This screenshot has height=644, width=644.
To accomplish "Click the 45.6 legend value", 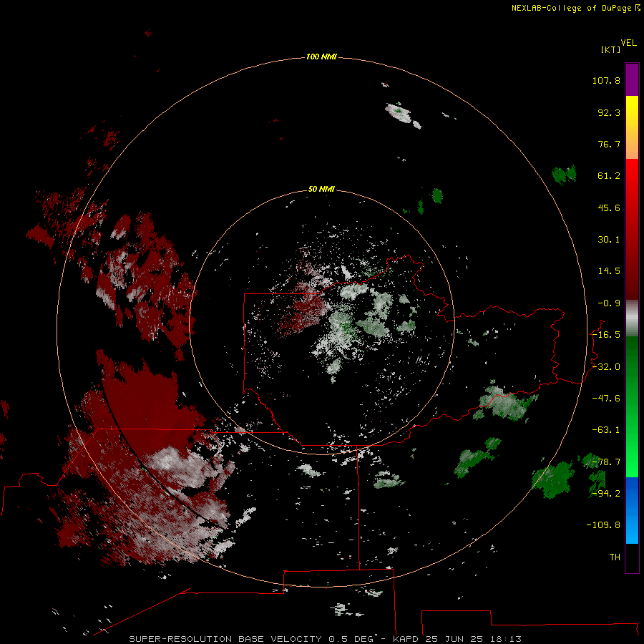I will (609, 208).
